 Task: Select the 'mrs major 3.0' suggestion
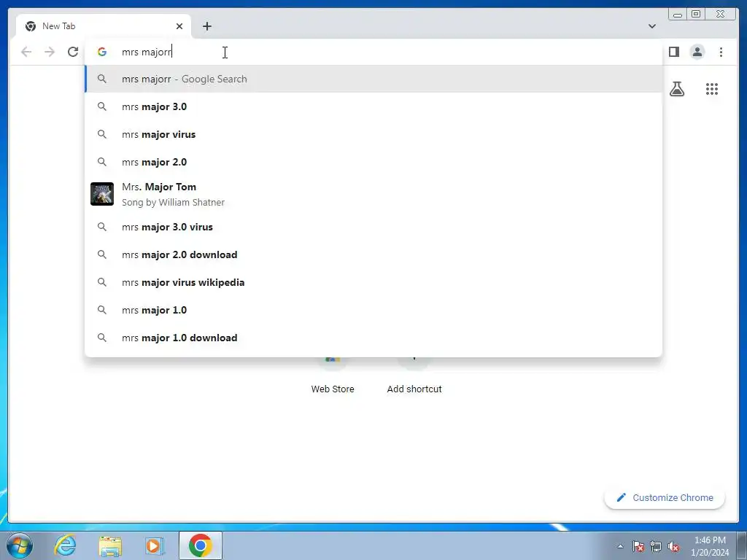[373, 106]
